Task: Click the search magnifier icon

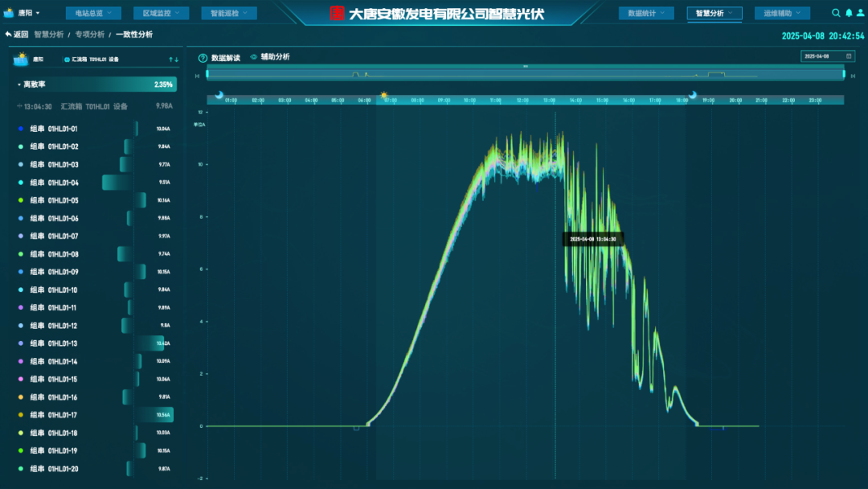Action: tap(836, 13)
